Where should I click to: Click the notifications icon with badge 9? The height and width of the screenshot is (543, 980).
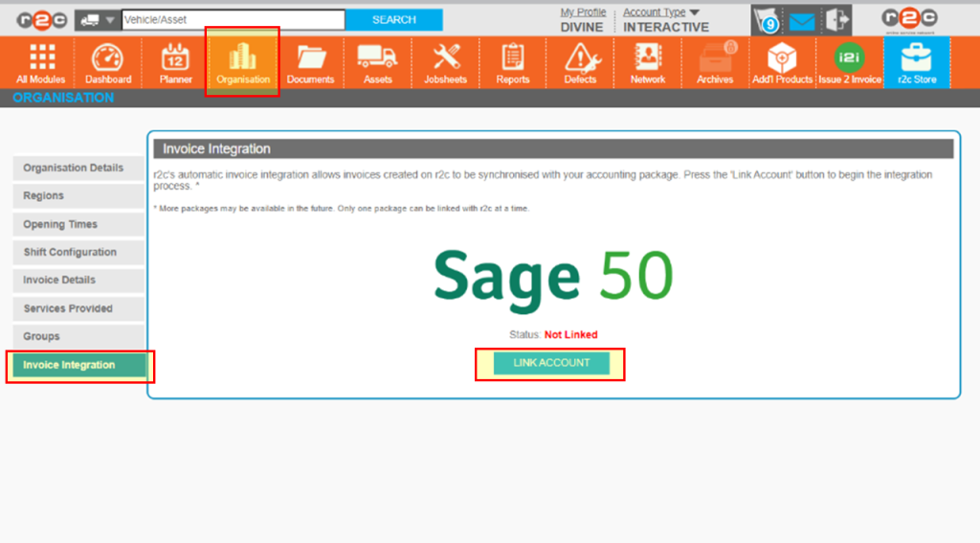point(766,21)
